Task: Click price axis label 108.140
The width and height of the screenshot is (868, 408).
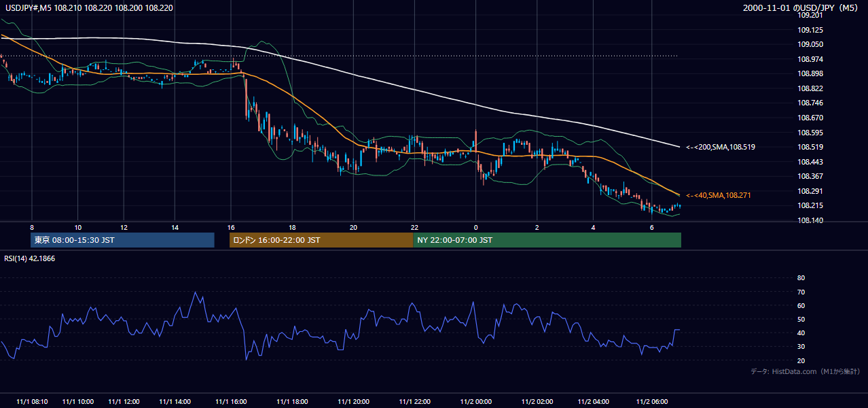Action: pyautogui.click(x=810, y=220)
